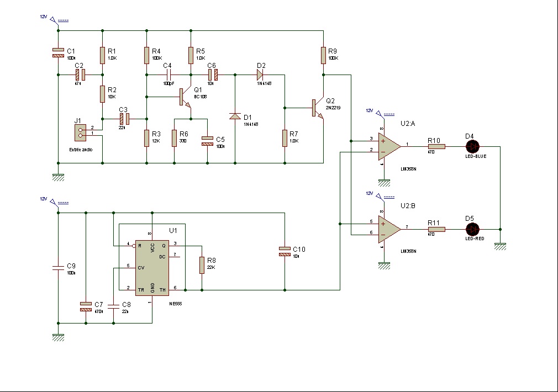Pick the capacitor C7 symbol
The height and width of the screenshot is (392, 558).
(x=86, y=306)
